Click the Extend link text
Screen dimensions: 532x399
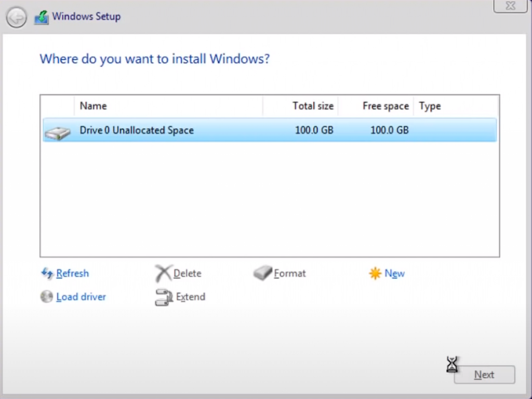pyautogui.click(x=191, y=297)
